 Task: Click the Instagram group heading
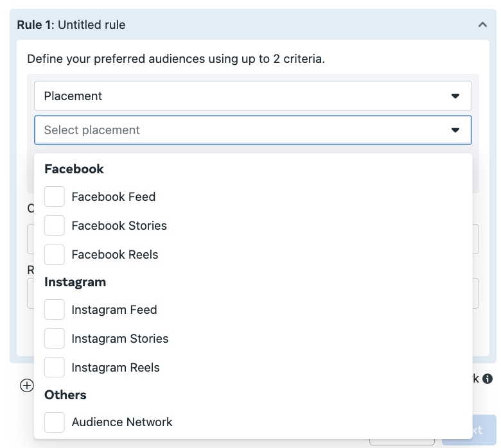pyautogui.click(x=75, y=282)
